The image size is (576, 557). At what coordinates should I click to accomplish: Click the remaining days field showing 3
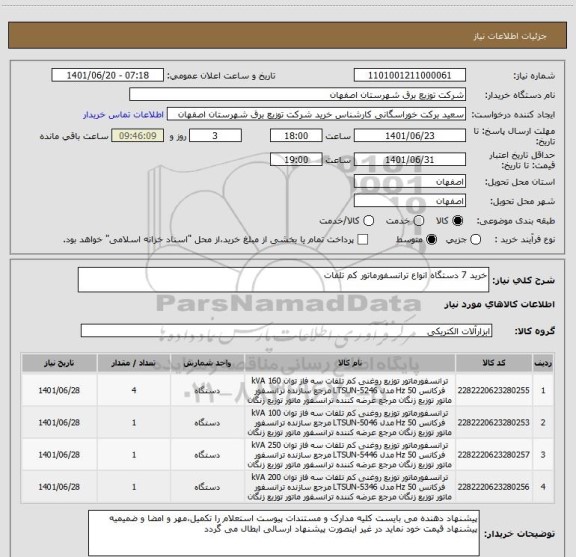tap(215, 136)
